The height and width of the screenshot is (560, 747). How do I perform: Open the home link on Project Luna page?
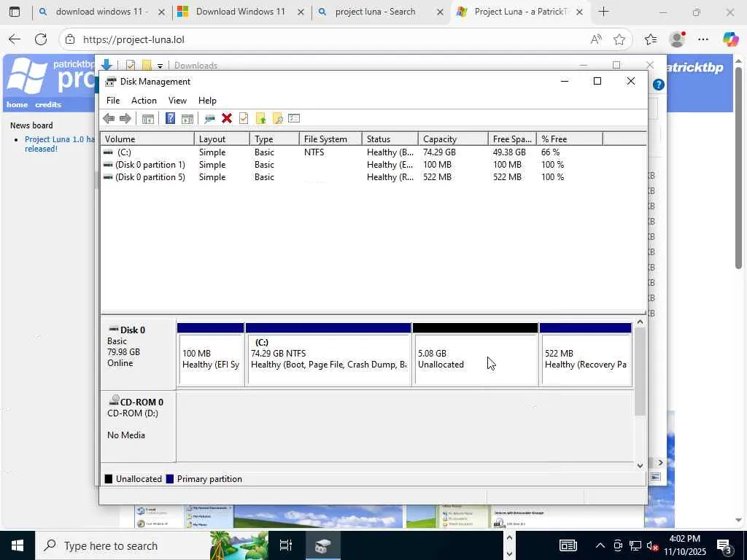pos(18,104)
